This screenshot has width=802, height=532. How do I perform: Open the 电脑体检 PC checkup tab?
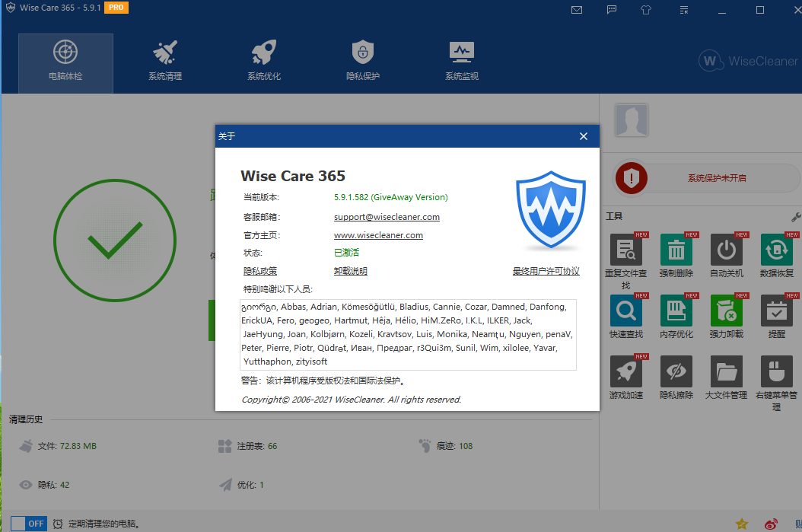click(x=65, y=63)
